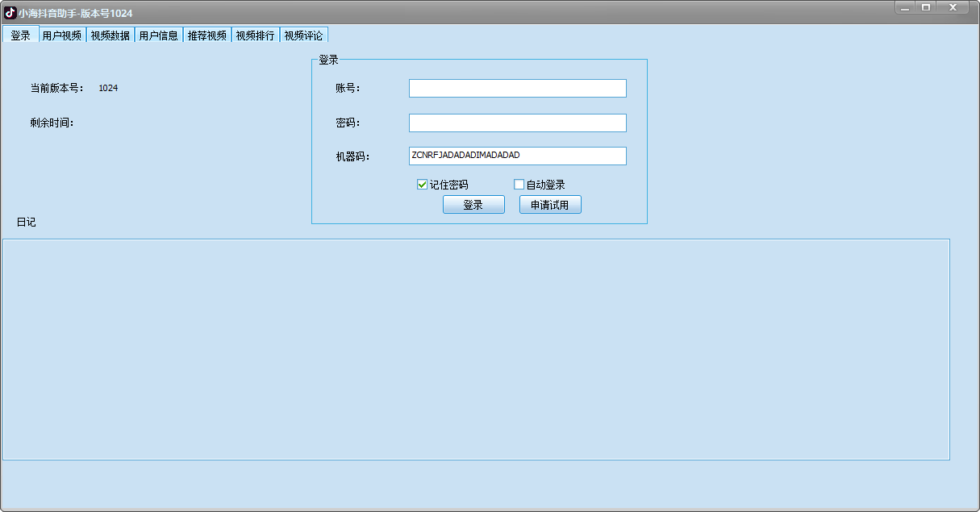This screenshot has height=512, width=980.
Task: Open the 推荐视频 tab
Action: tap(207, 35)
